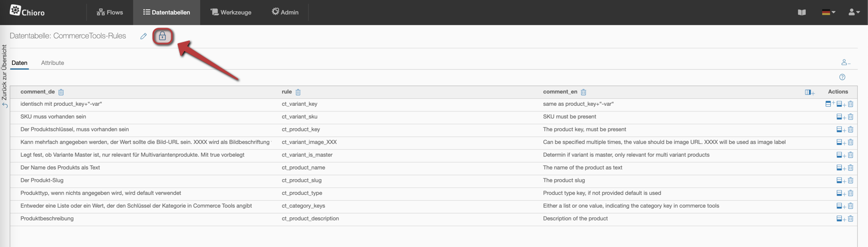Delete the comment_en column
Screen dimensions: 868x247
(583, 92)
